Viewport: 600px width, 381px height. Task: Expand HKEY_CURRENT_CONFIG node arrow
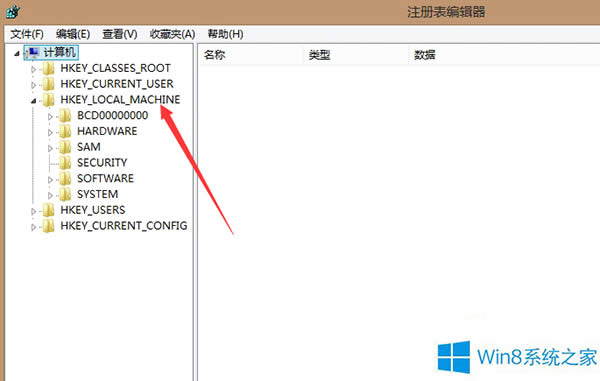[34, 227]
